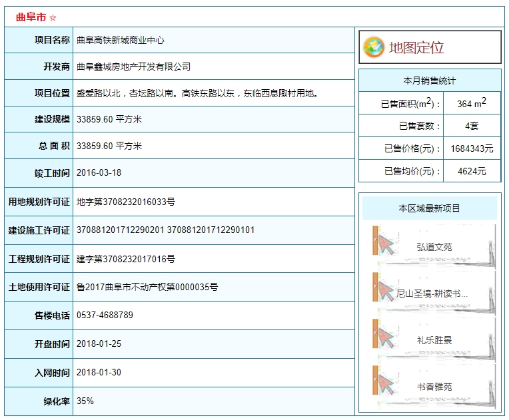The image size is (509, 420).
Task: Open the 礼乐胜景 project link
Action: (434, 340)
